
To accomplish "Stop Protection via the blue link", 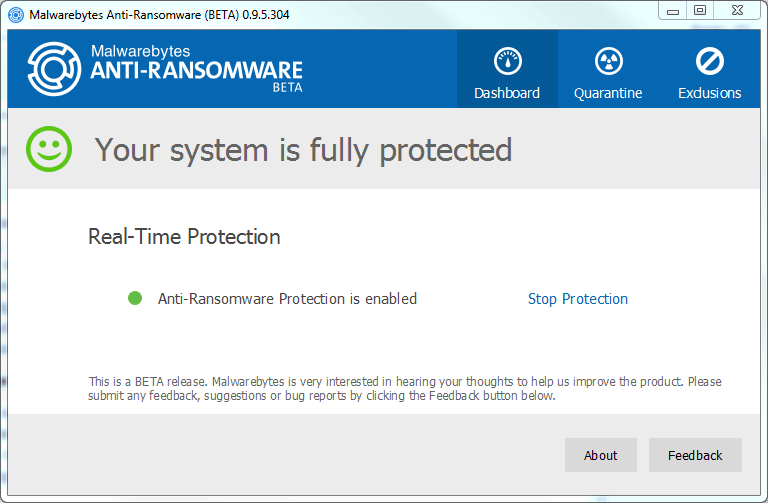I will pyautogui.click(x=578, y=299).
